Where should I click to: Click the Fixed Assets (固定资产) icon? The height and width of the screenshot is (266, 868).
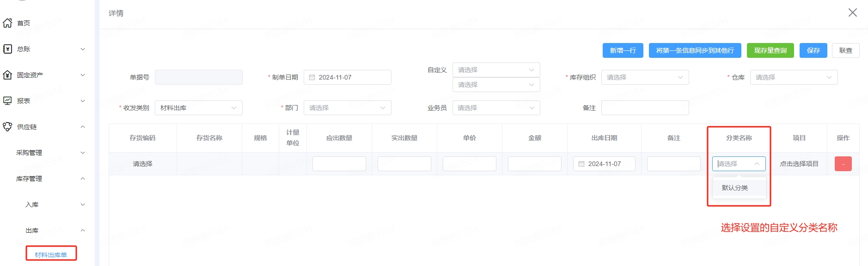[7, 75]
